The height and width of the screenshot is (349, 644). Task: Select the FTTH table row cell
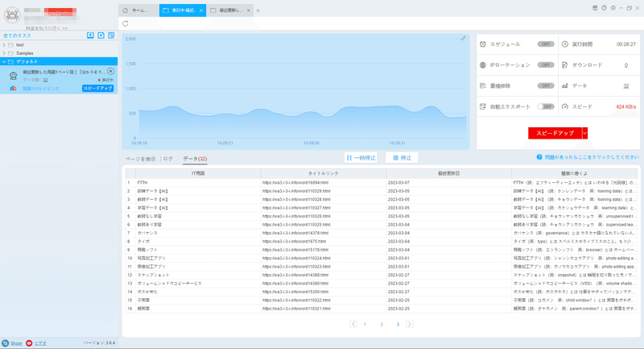click(x=198, y=182)
